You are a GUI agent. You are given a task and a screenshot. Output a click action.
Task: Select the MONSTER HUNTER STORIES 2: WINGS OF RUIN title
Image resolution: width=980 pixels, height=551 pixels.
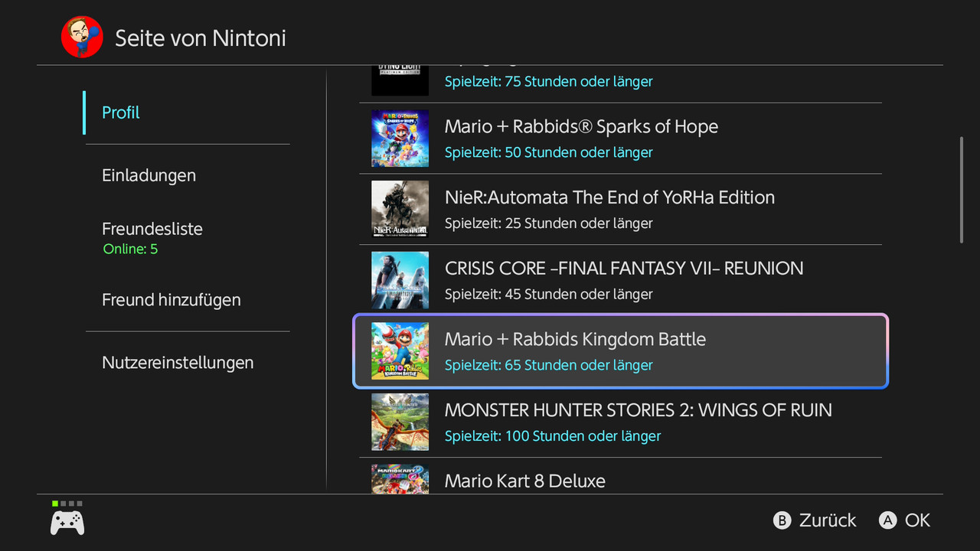coord(639,410)
